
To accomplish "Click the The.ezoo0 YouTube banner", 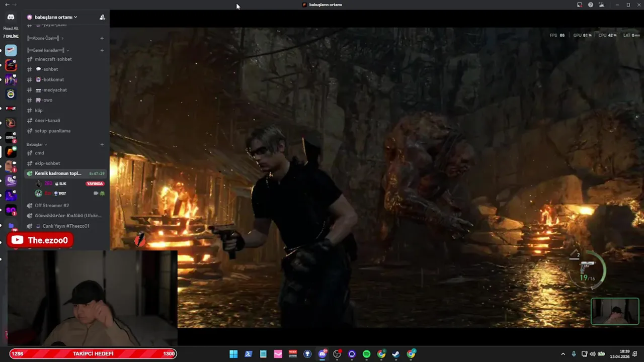I will click(40, 240).
